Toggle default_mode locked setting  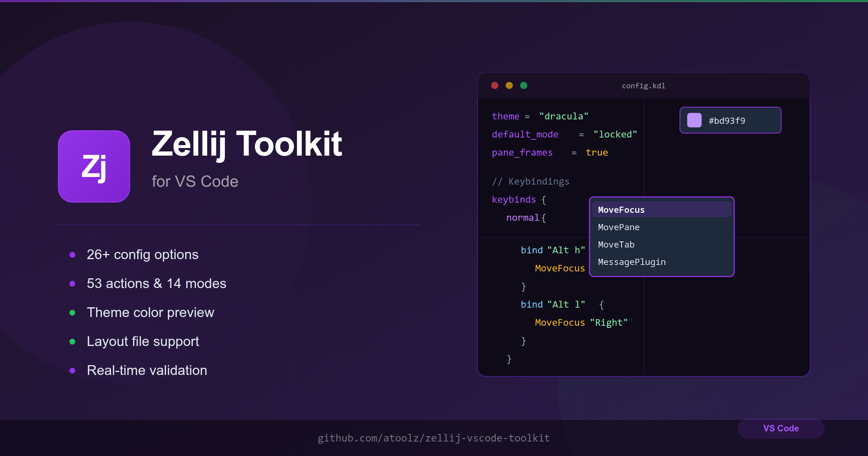click(x=616, y=134)
